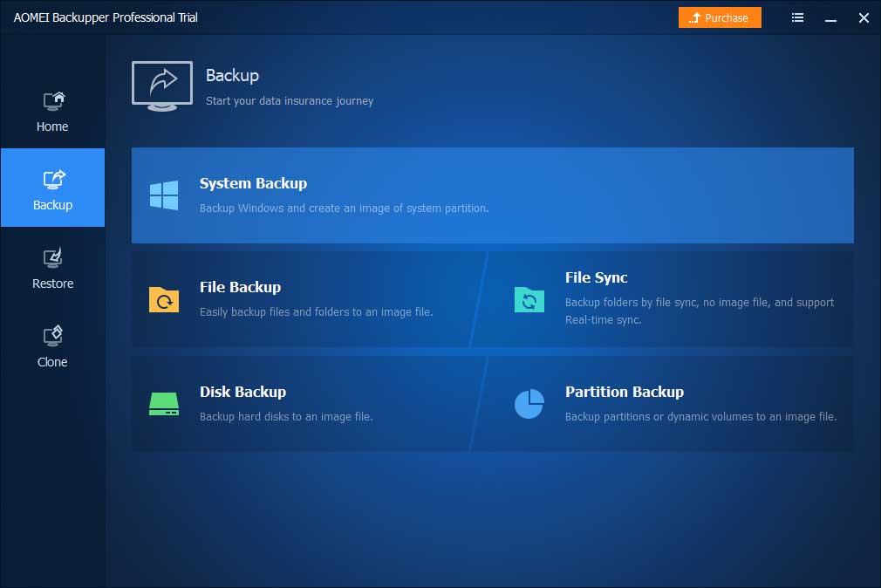The image size is (881, 588).
Task: Minimize the AOMEI Backupper window
Action: [831, 17]
